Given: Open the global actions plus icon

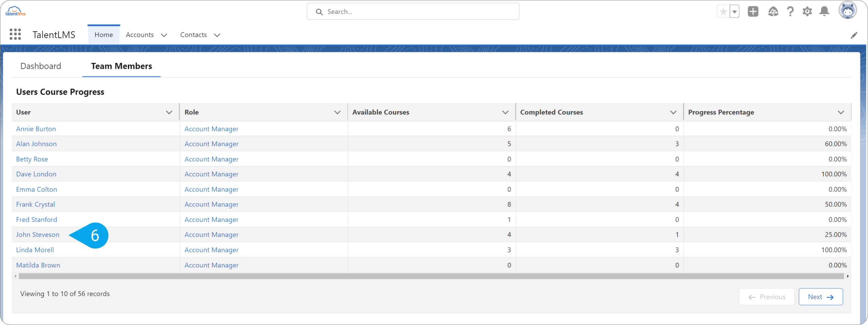Looking at the screenshot, I should click(753, 11).
